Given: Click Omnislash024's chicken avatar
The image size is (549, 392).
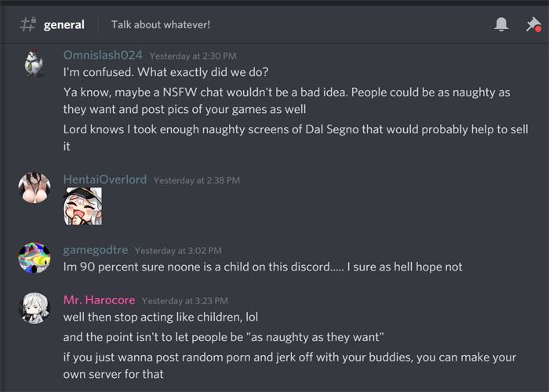Looking at the screenshot, I should 34,64.
